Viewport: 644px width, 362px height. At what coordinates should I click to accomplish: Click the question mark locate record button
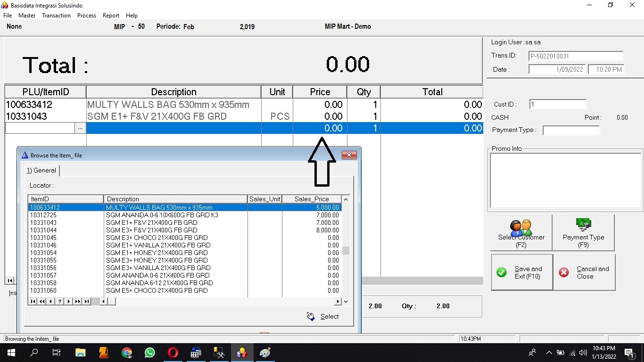[60, 301]
